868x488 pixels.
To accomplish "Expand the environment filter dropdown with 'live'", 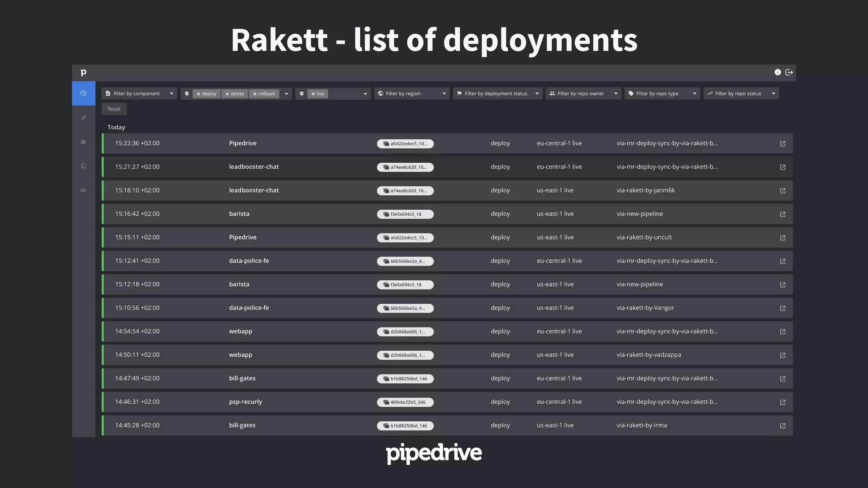I will pyautogui.click(x=365, y=94).
